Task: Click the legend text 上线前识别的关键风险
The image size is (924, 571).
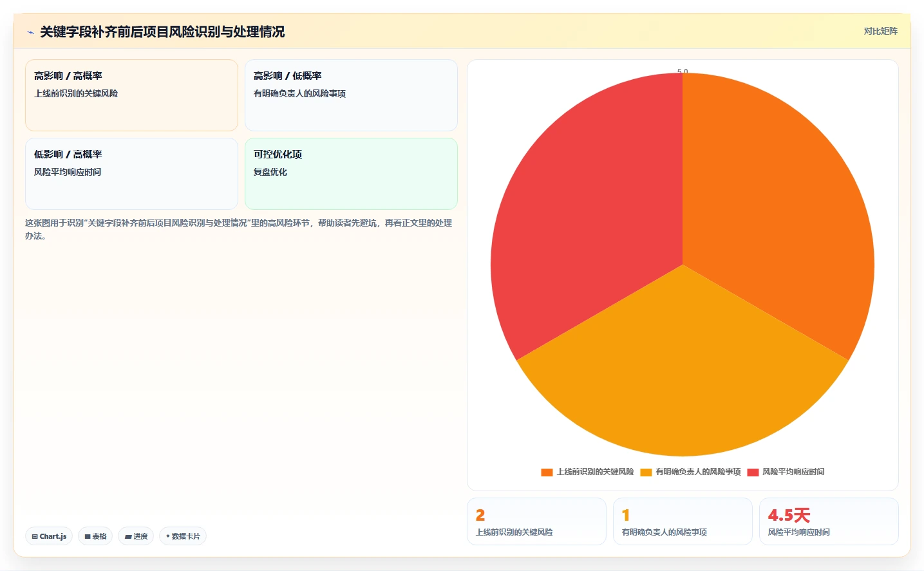Action: [595, 472]
